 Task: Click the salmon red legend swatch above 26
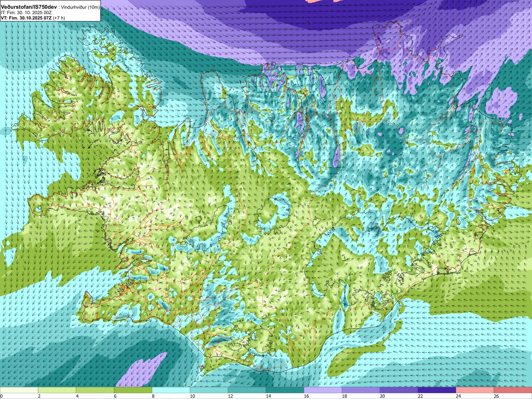click(x=513, y=390)
